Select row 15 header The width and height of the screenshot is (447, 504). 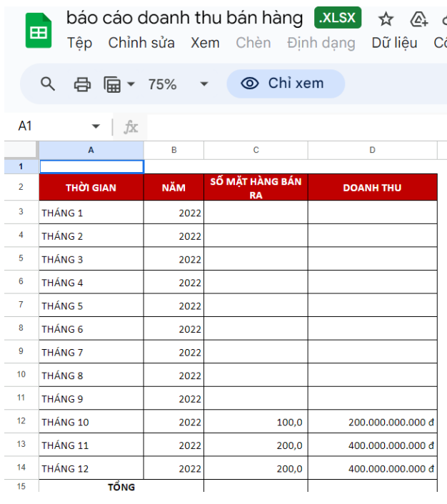(21, 486)
